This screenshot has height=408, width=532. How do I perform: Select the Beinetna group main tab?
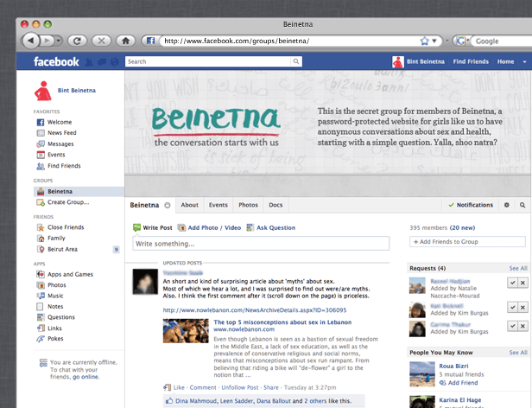(150, 205)
